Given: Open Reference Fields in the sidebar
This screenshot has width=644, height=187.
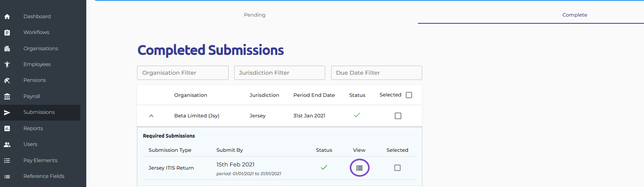Looking at the screenshot, I should point(44,176).
